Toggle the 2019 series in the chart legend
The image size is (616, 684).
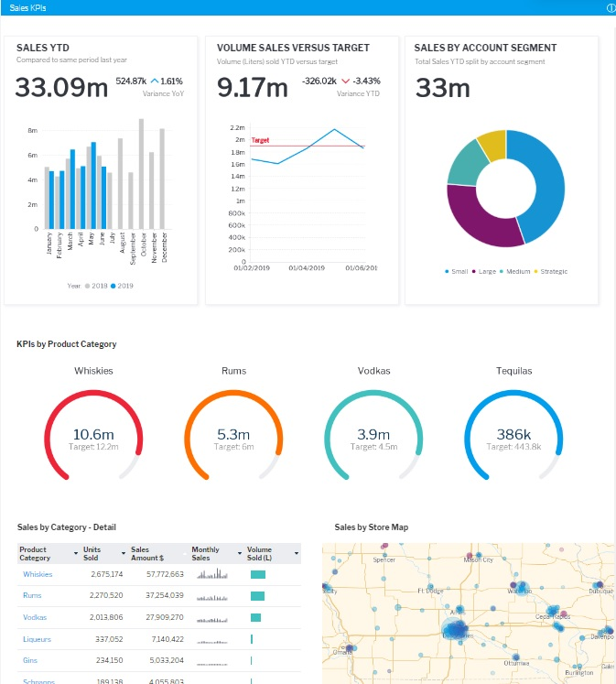122,286
